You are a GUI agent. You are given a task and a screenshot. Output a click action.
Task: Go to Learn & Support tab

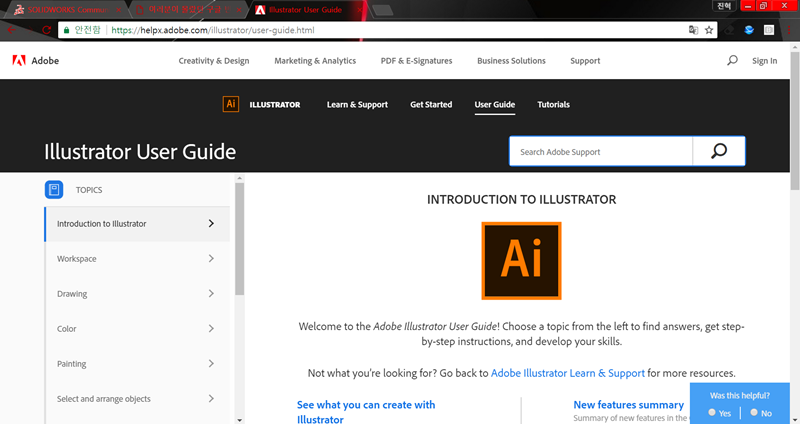tap(357, 105)
